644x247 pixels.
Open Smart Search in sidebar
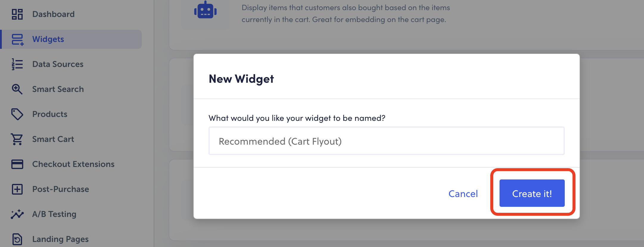pyautogui.click(x=58, y=89)
